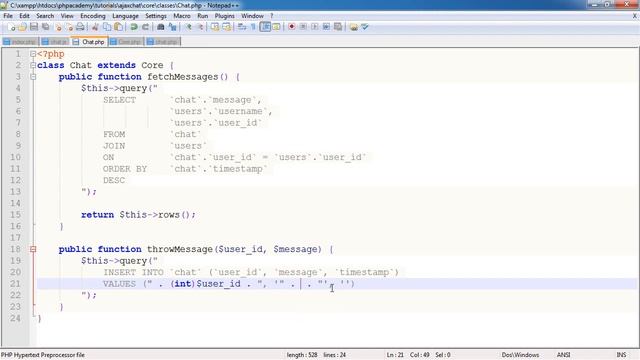Viewport: 640px width, 360px height.
Task: Click the Paste clipboard toolbar icon
Action: coord(118,27)
